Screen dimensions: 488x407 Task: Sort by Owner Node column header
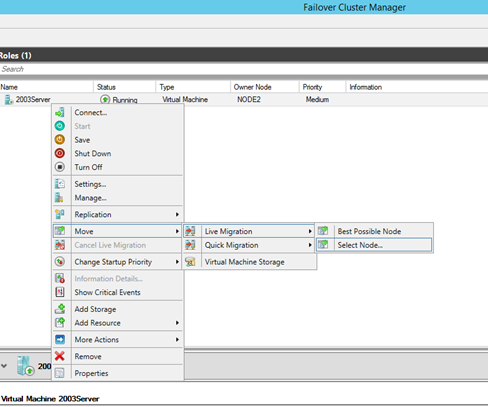coord(252,87)
